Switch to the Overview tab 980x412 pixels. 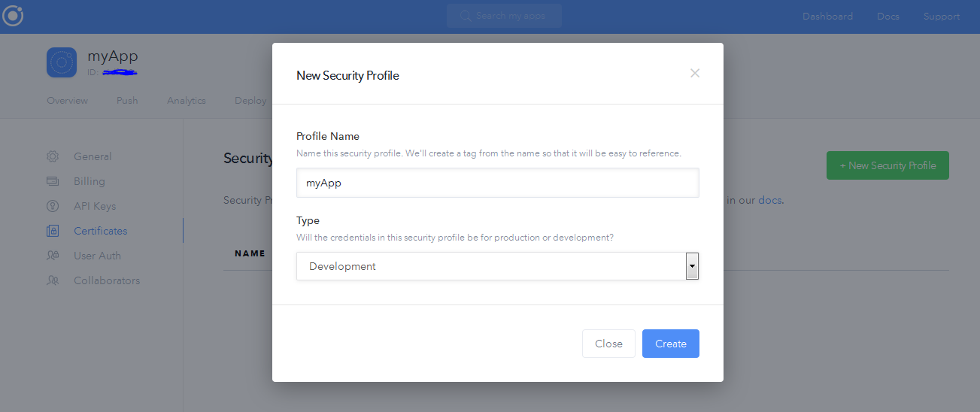[67, 101]
